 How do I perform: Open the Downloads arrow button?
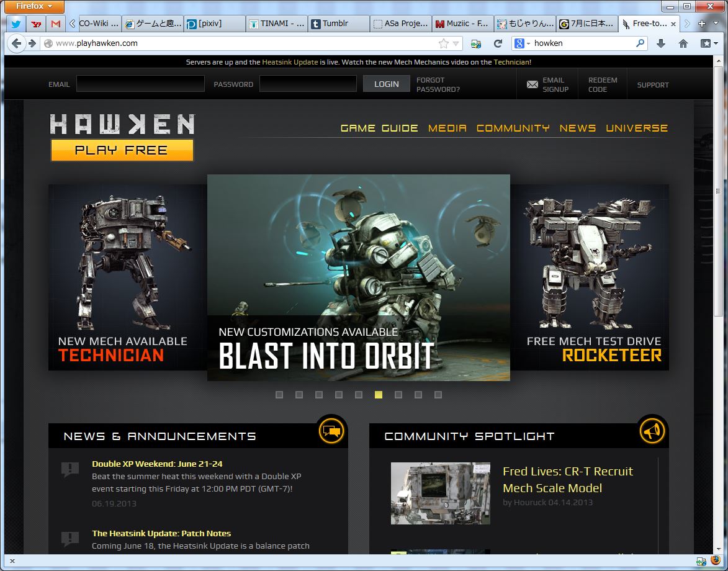click(661, 43)
